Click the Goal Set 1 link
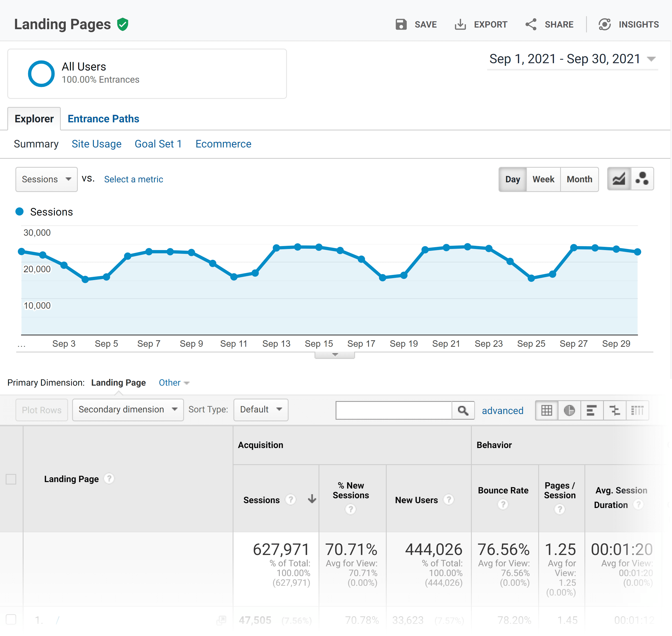Image resolution: width=672 pixels, height=636 pixels. coord(158,143)
